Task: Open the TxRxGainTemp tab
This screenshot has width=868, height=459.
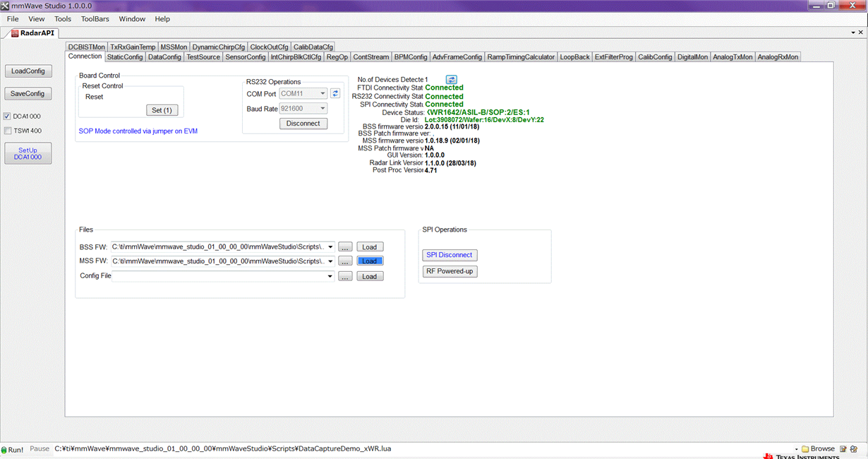Action: pos(133,47)
